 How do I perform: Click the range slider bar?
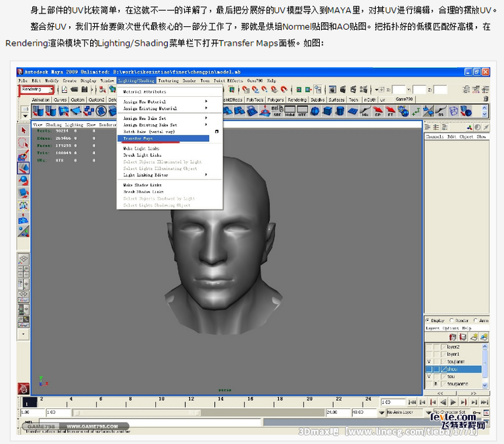pyautogui.click(x=137, y=412)
